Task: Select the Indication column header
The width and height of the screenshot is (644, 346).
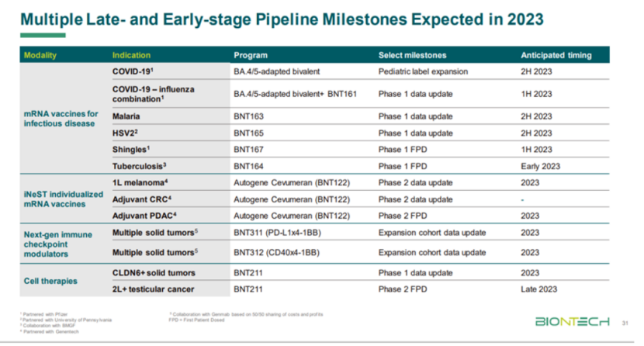Action: click(131, 55)
